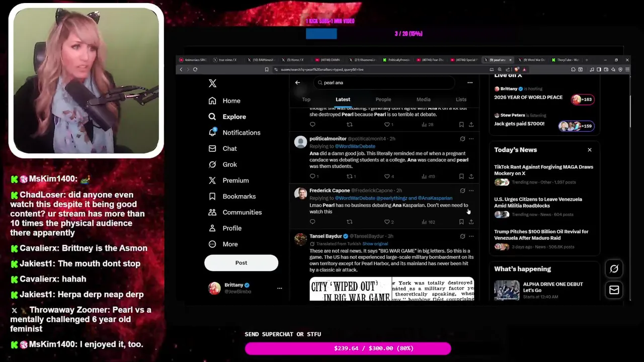Open a new browser tab
644x362 pixels.
click(x=587, y=60)
